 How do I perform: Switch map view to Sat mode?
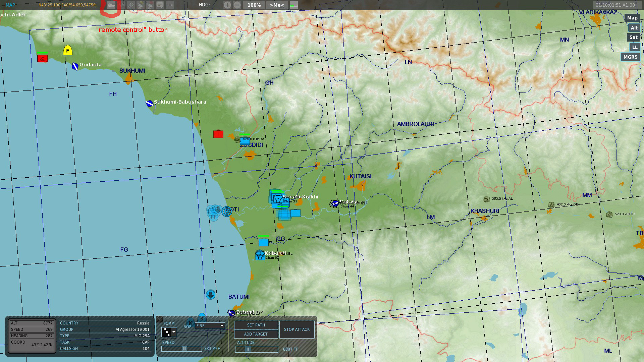[x=634, y=38]
